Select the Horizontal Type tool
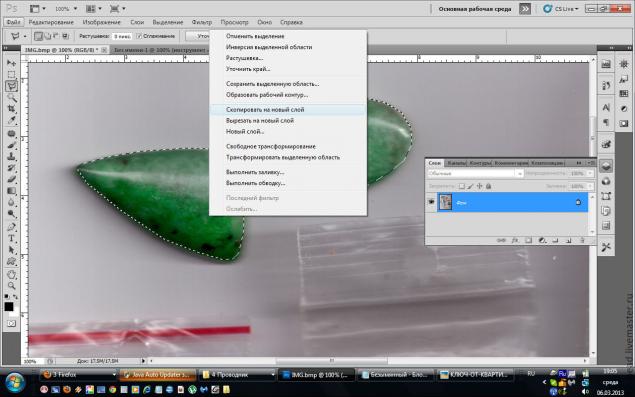Image resolution: width=635 pixels, height=397 pixels. [x=11, y=238]
